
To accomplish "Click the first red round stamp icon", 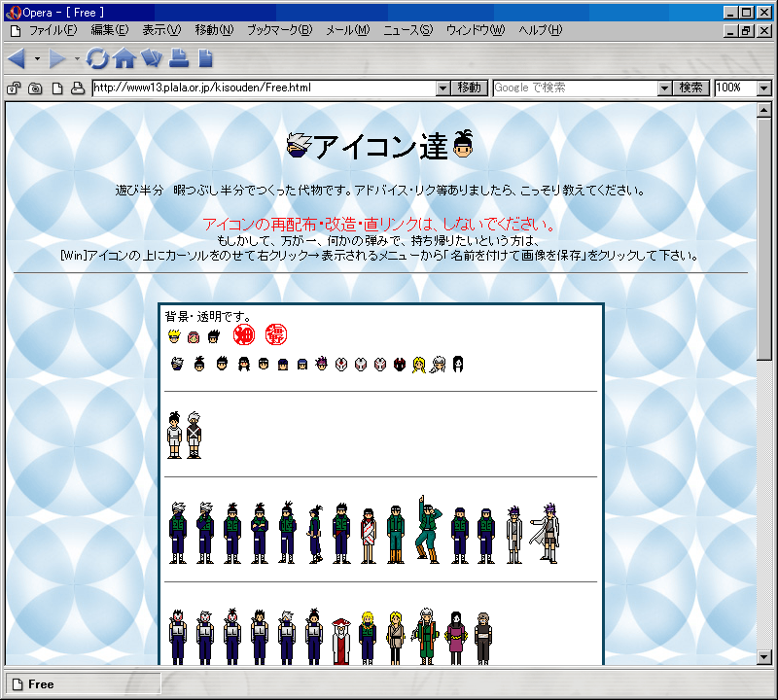I will (244, 334).
